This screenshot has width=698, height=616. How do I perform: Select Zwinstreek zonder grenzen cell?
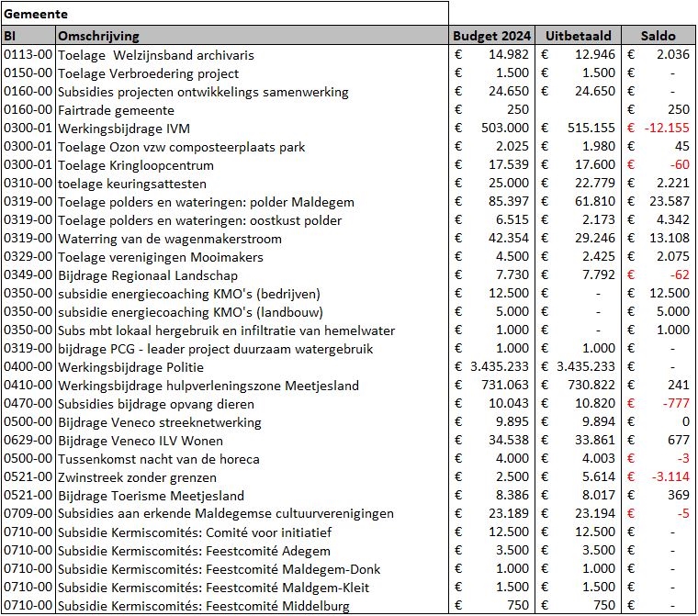(x=252, y=477)
